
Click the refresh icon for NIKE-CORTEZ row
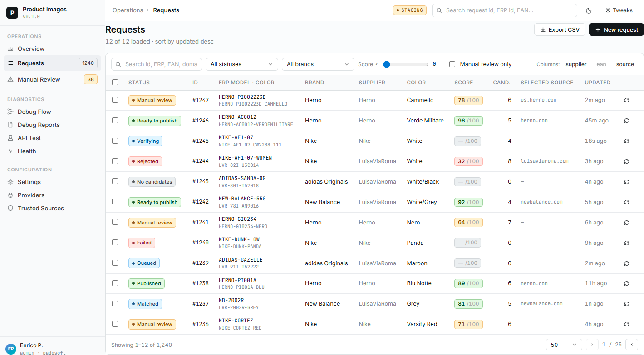[x=627, y=324]
